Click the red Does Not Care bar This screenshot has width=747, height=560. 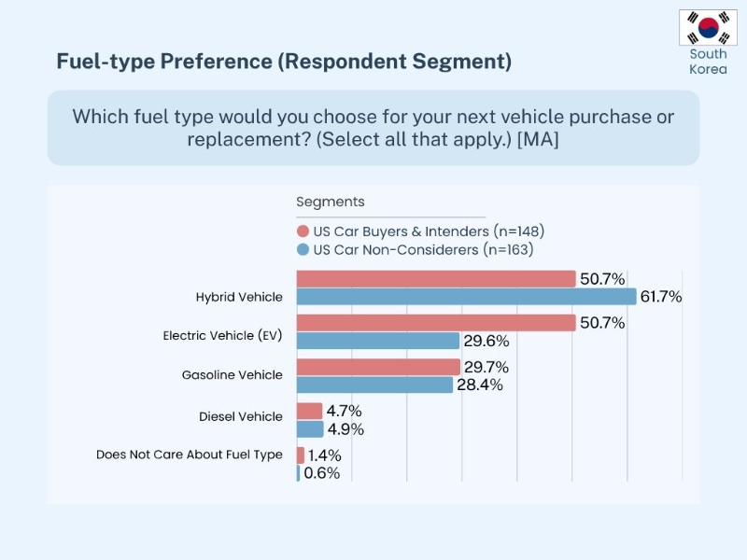[301, 455]
